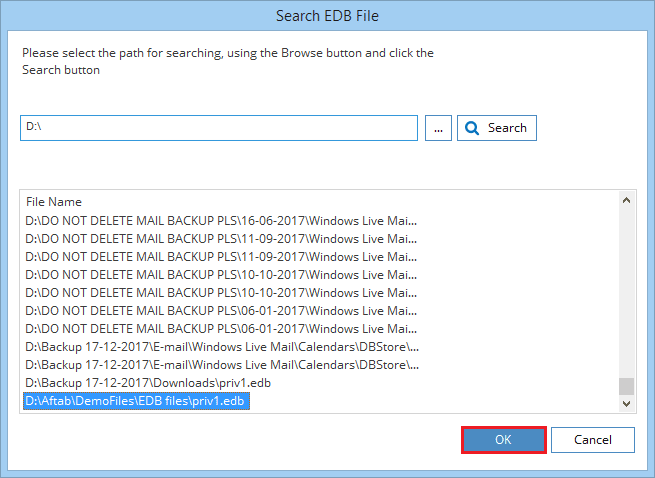Screen dimensions: 655x478
Task: Select the first Backup 17-12-2017 Calendars DBStore entry
Action: pos(221,346)
